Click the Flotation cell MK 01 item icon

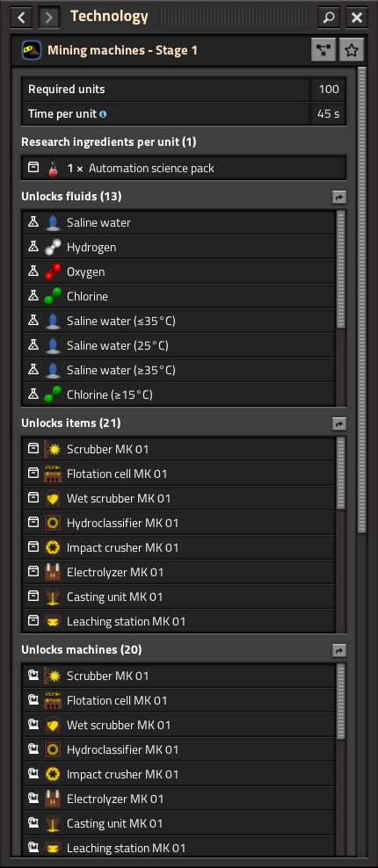pos(53,474)
